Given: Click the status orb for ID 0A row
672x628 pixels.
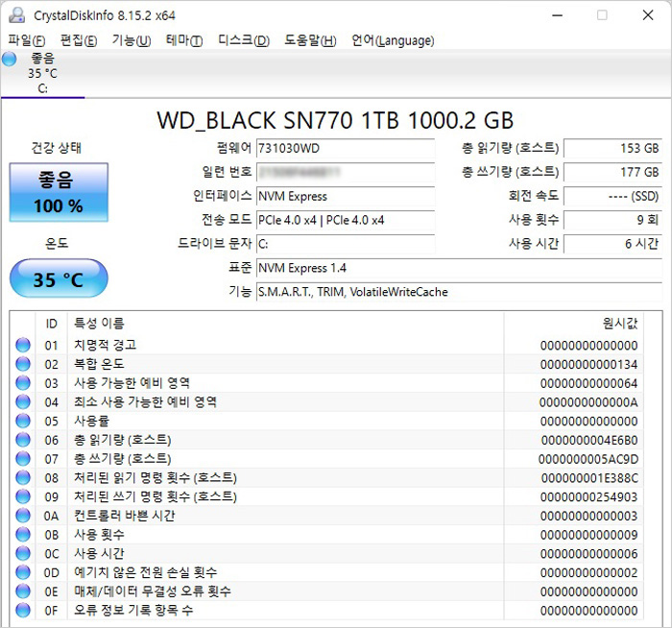Looking at the screenshot, I should 23,516.
